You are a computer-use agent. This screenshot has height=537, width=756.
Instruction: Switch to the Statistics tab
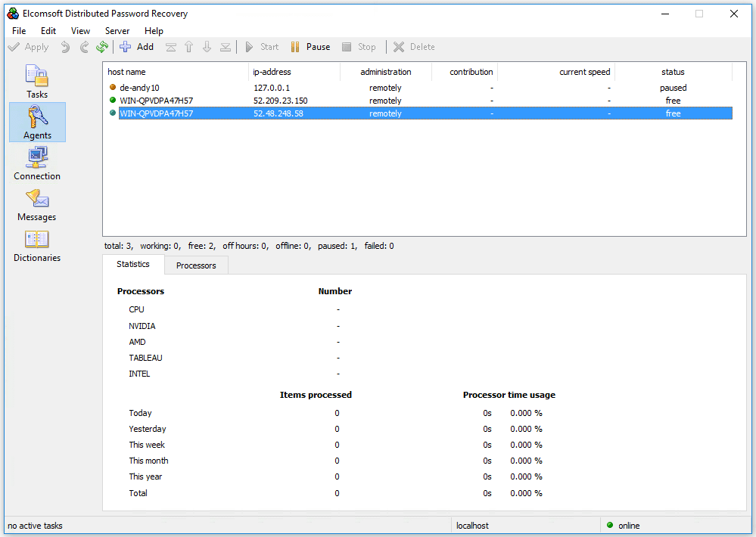point(133,264)
